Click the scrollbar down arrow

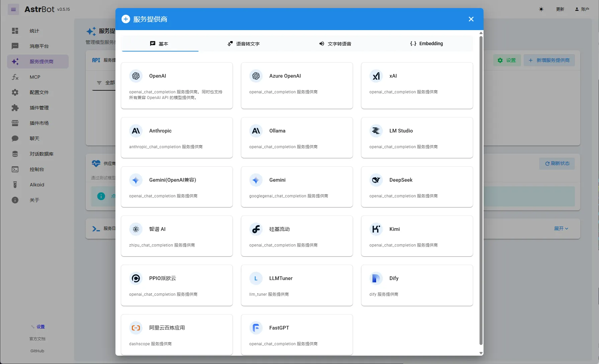point(481,353)
